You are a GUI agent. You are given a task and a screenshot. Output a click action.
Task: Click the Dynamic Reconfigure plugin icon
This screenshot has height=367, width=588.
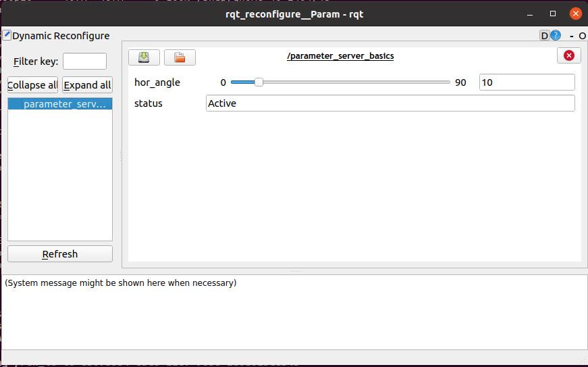coord(7,35)
